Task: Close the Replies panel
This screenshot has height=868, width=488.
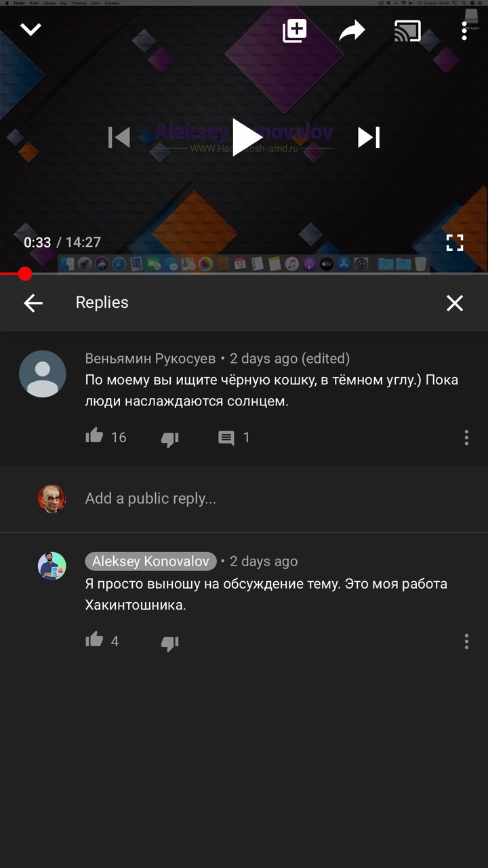Action: click(x=455, y=303)
